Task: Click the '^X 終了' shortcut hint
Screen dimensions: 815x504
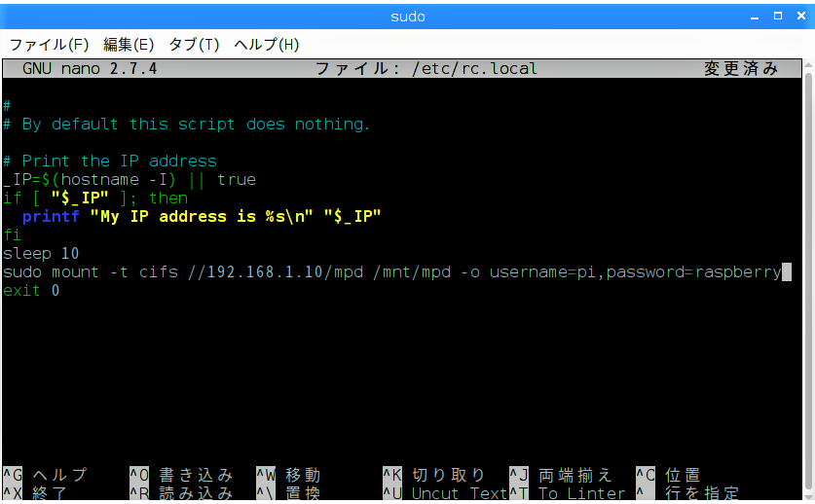Action: click(x=35, y=493)
